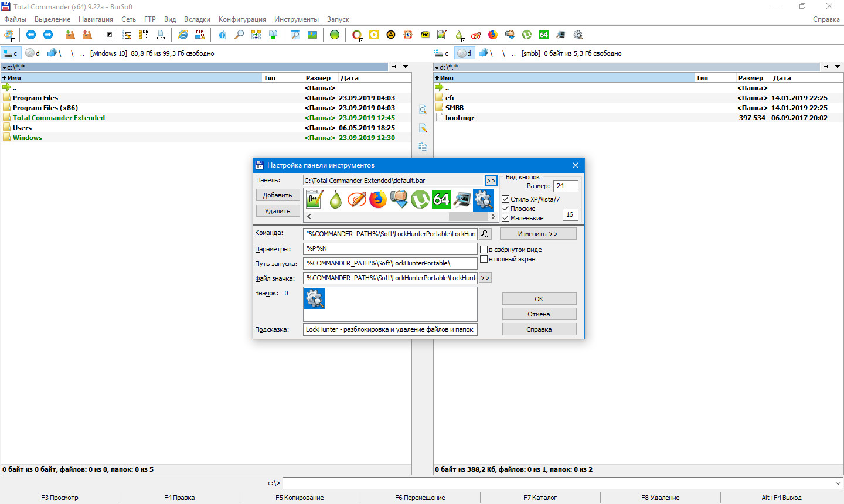844x504 pixels.
Task: Toggle the Плоские checkbox
Action: tap(506, 209)
